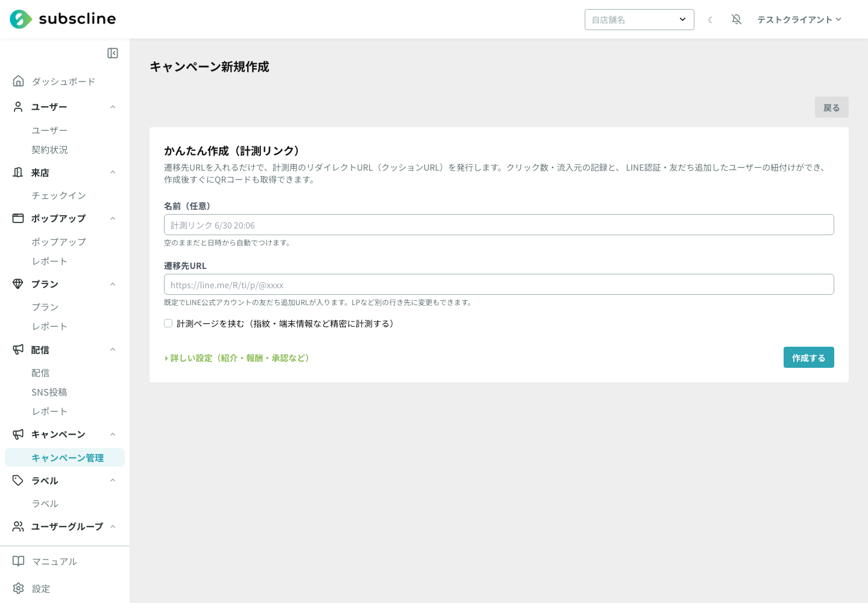868x603 pixels.
Task: Expand 詳しい設定（紹介・報酬・承認など）
Action: [x=238, y=358]
